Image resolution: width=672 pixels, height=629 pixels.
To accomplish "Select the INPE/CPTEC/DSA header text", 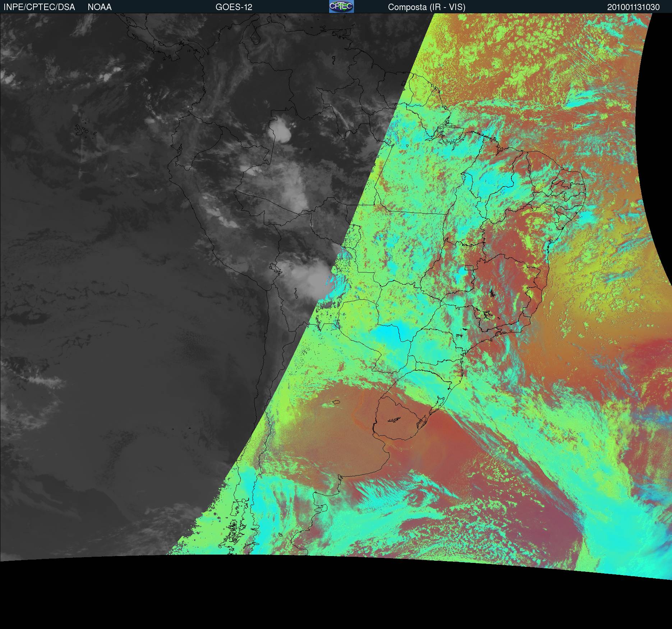I will click(x=39, y=7).
